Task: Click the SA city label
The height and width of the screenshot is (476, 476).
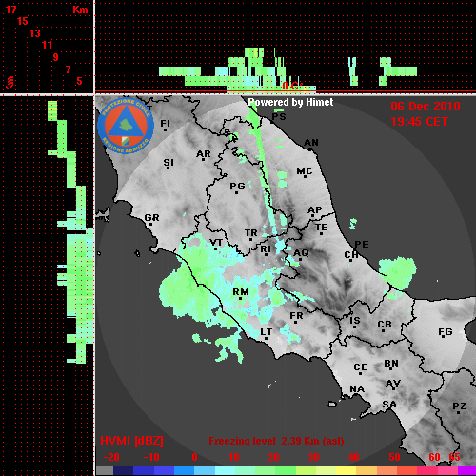Action: pyautogui.click(x=389, y=405)
